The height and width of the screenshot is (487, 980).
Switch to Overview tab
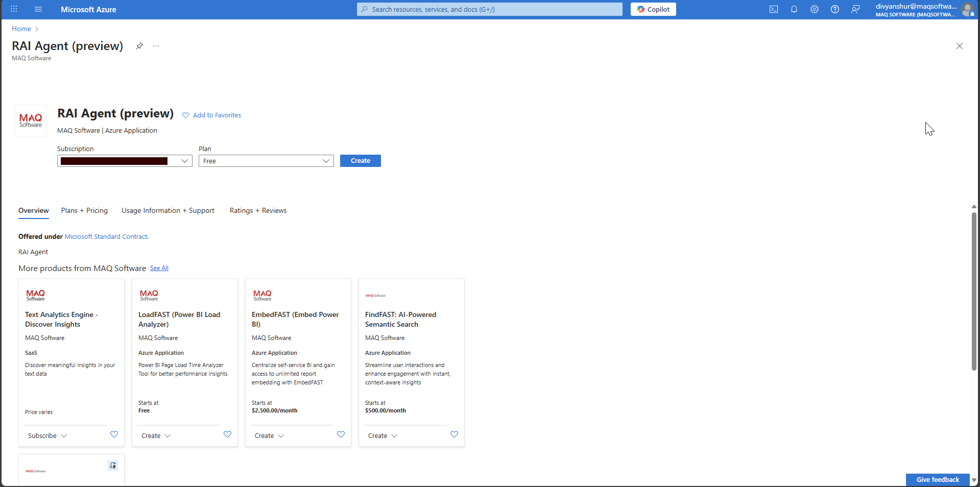coord(34,211)
